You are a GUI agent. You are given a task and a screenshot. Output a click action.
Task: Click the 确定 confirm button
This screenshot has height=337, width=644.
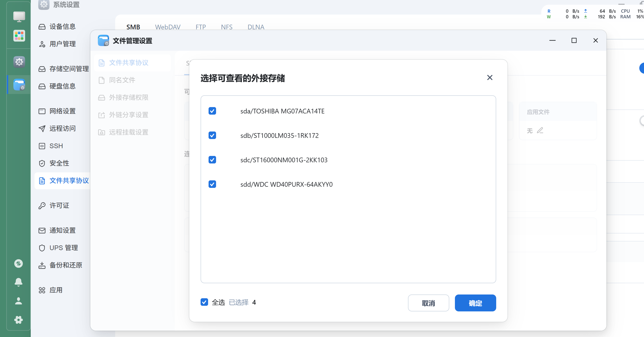click(475, 303)
